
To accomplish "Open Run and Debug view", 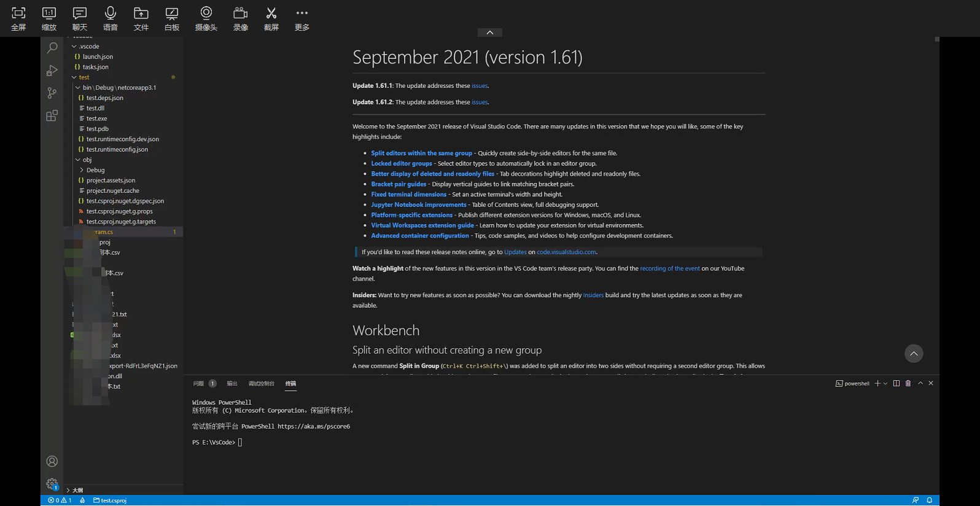I will [x=52, y=71].
